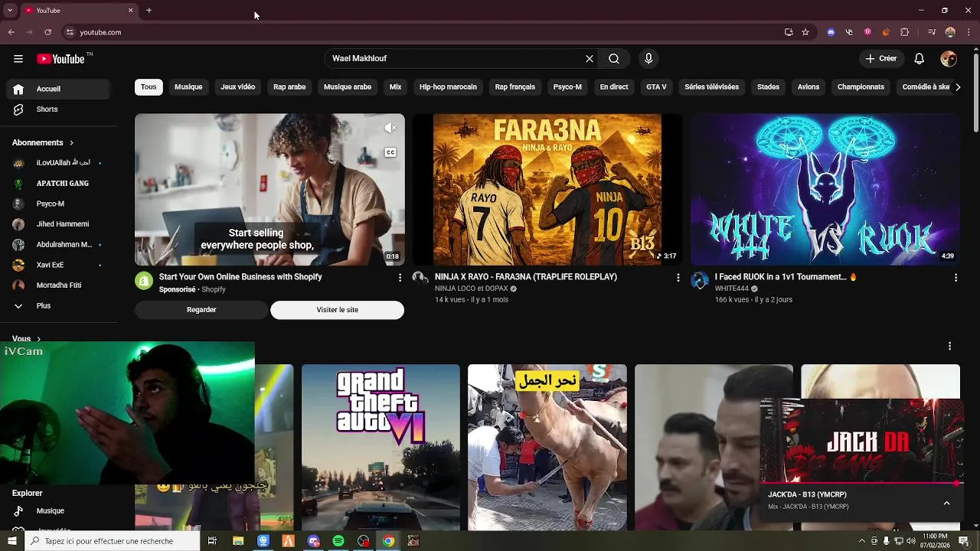980x551 pixels.
Task: Bookmark this page with the star
Action: (x=805, y=32)
